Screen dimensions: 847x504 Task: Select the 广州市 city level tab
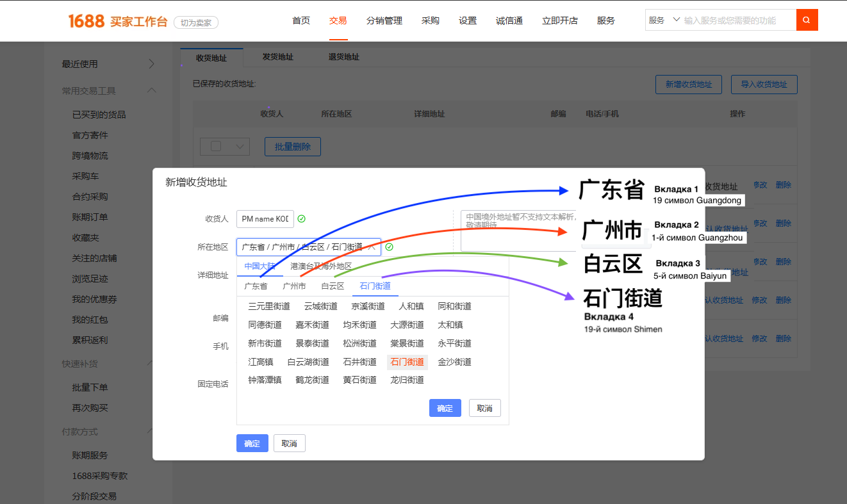[294, 286]
